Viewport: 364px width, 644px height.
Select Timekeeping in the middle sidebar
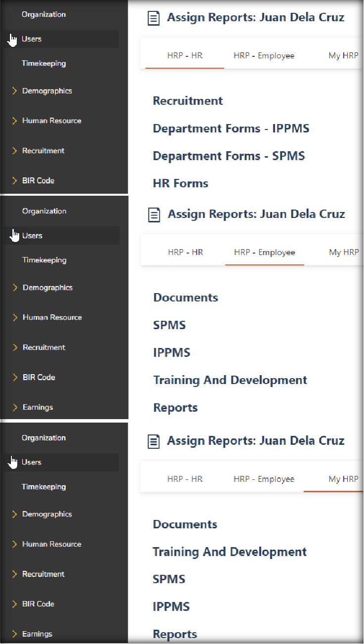pos(44,260)
